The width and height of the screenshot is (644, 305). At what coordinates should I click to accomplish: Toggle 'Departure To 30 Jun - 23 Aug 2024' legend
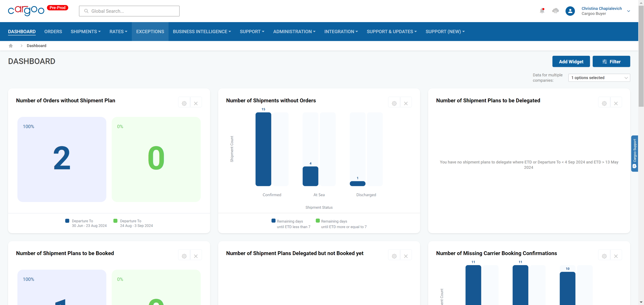pos(86,223)
